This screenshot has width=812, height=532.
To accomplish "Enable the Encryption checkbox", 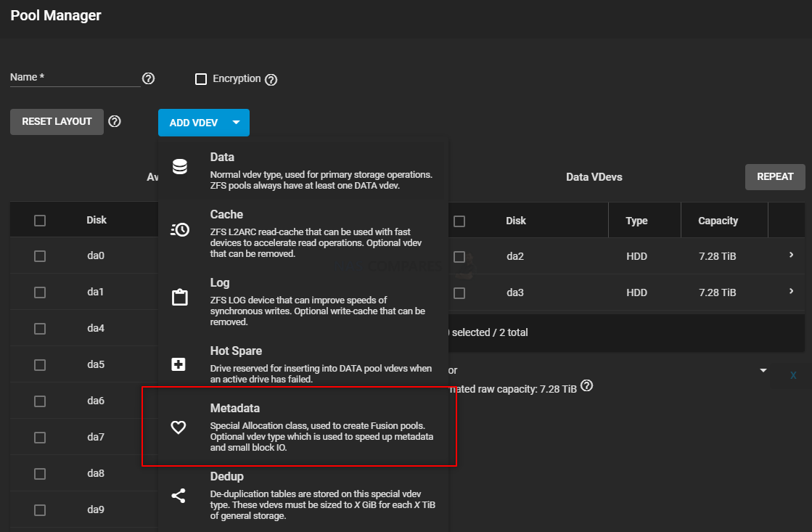I will coord(201,78).
